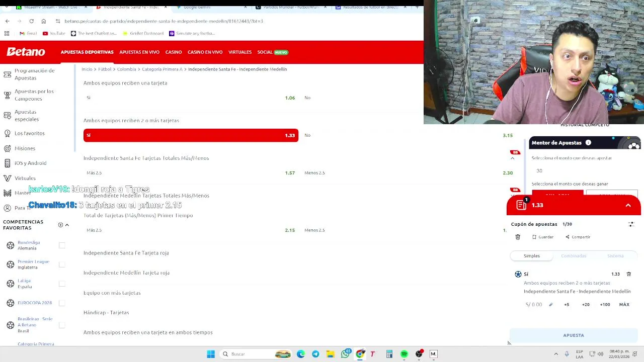Select Más 2.5 Santa Fe tarjetas at 1.57
Image resolution: width=644 pixels, height=362 pixels.
(191, 173)
